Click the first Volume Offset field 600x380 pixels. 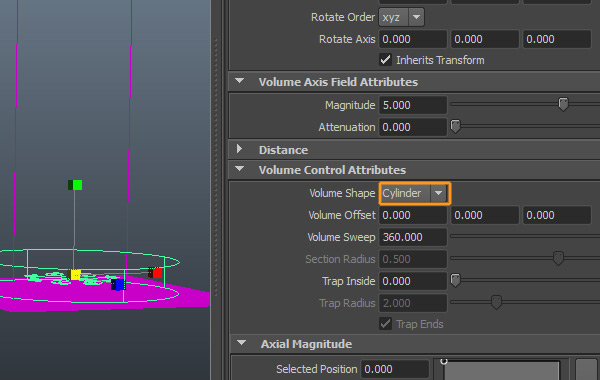pyautogui.click(x=412, y=215)
